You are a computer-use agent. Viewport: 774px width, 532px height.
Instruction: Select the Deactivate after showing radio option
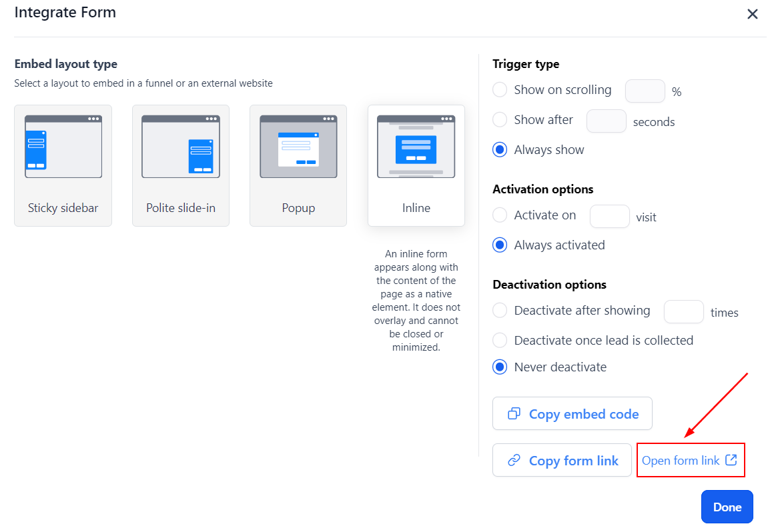click(500, 311)
